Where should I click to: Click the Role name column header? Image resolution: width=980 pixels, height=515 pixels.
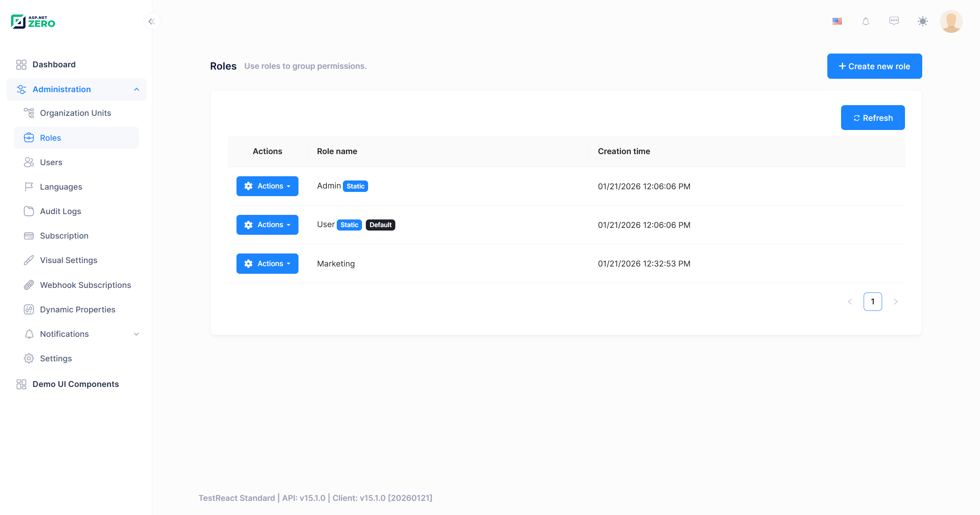coord(337,151)
